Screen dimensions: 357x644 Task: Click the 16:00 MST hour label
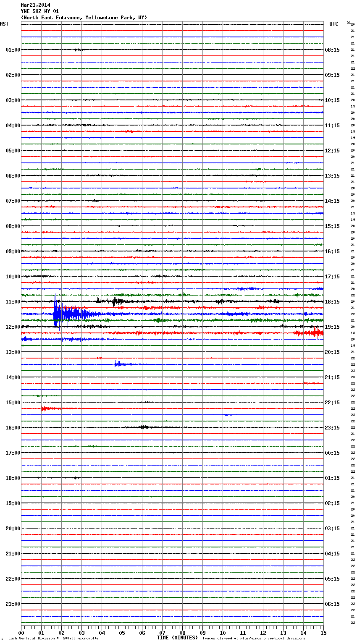coord(13,428)
